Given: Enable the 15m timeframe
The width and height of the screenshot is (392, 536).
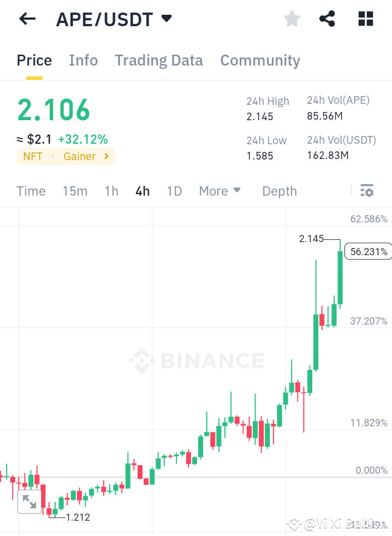Looking at the screenshot, I should [x=75, y=191].
